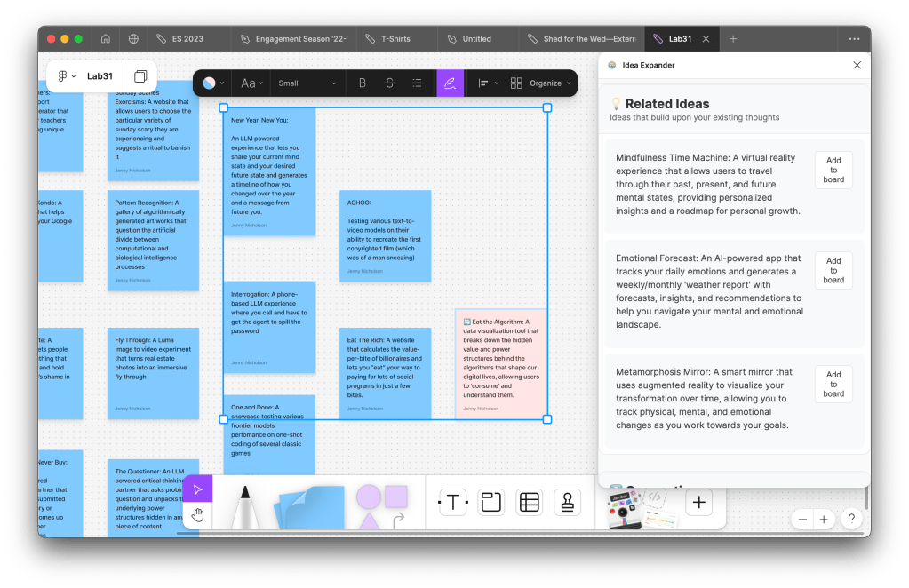Viewport: 909px width, 588px height.
Task: Add Mindfulness Time Machine idea to board
Action: pos(833,170)
